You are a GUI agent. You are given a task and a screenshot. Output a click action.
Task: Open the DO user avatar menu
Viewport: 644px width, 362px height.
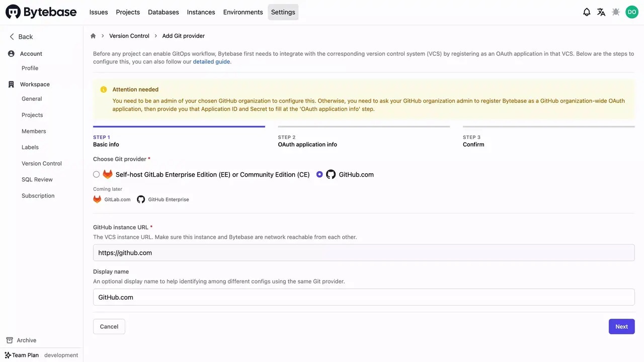point(632,12)
